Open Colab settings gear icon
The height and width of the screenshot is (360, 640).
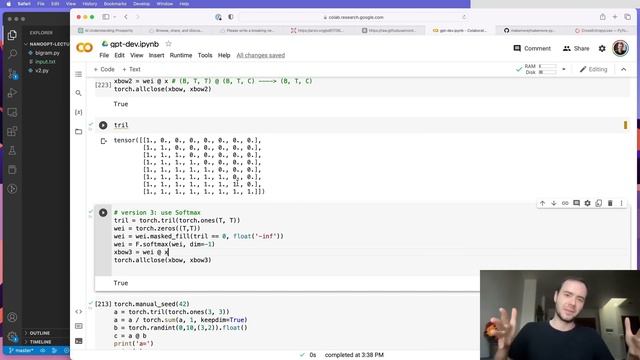(x=602, y=49)
